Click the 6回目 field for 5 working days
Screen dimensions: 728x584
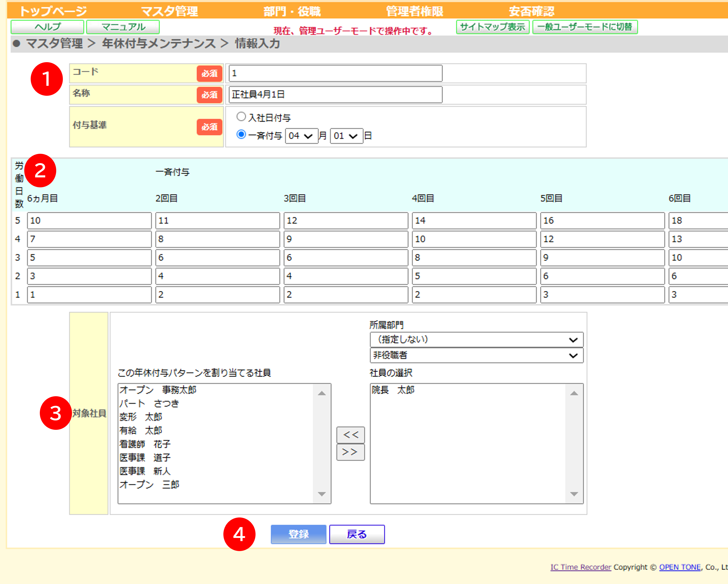[698, 221]
